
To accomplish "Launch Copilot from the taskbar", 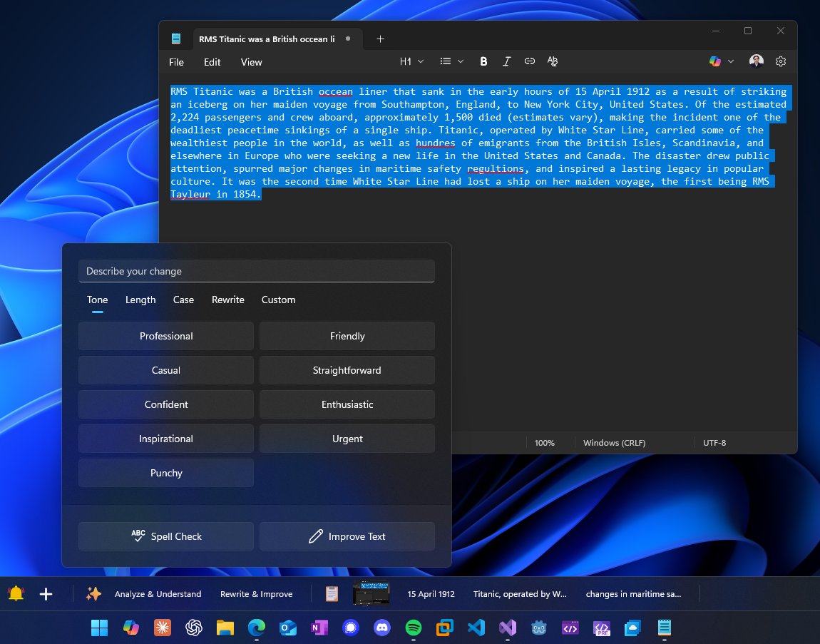I will point(130,628).
